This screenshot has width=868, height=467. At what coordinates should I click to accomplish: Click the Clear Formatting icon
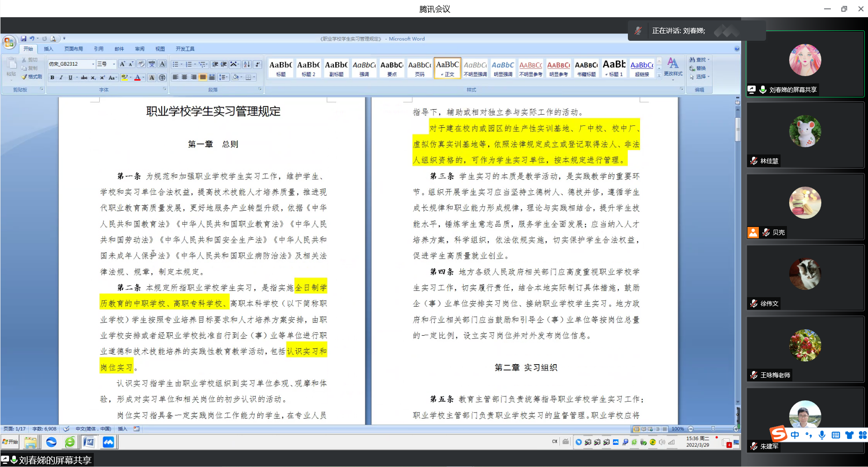point(141,64)
